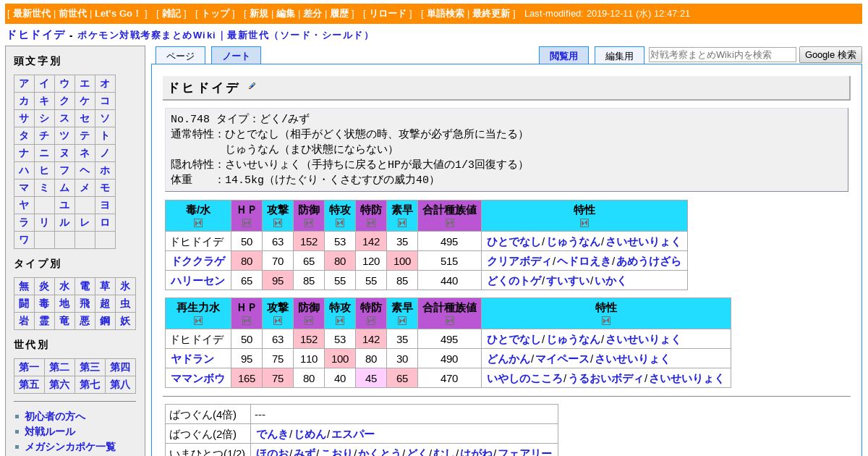Sort first table by 特攻 column icon
This screenshot has height=456, width=868.
[340, 223]
